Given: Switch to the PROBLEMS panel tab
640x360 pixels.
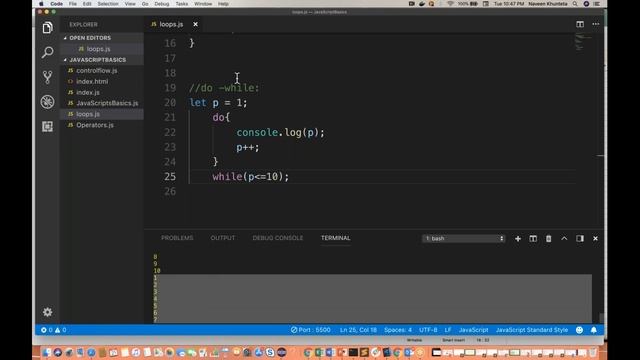Looking at the screenshot, I should click(x=177, y=238).
